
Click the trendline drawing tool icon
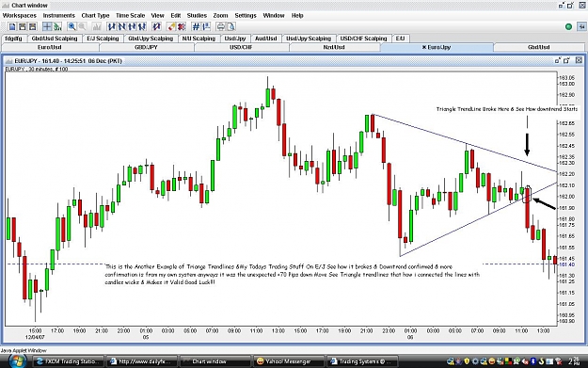[x=156, y=26]
